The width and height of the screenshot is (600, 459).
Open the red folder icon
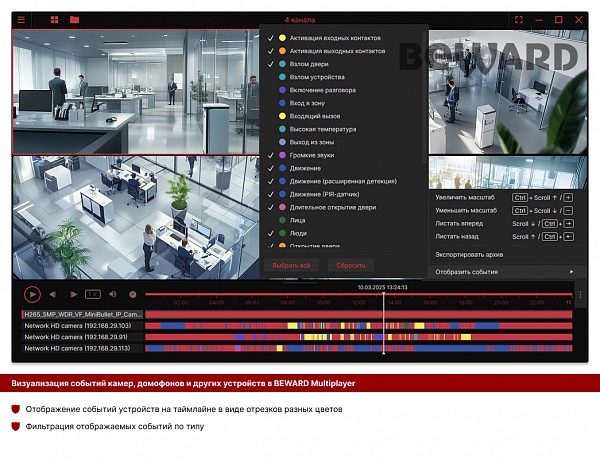click(x=75, y=20)
